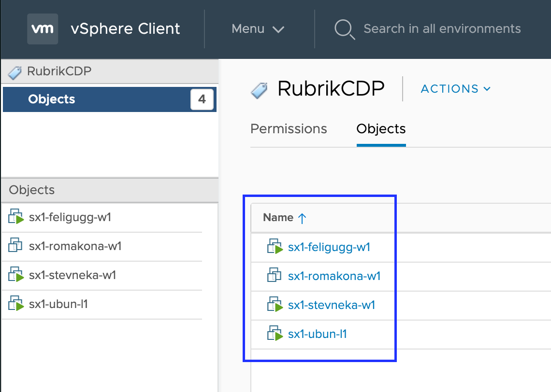The image size is (551, 392).
Task: Click the search magnifier icon
Action: [344, 29]
